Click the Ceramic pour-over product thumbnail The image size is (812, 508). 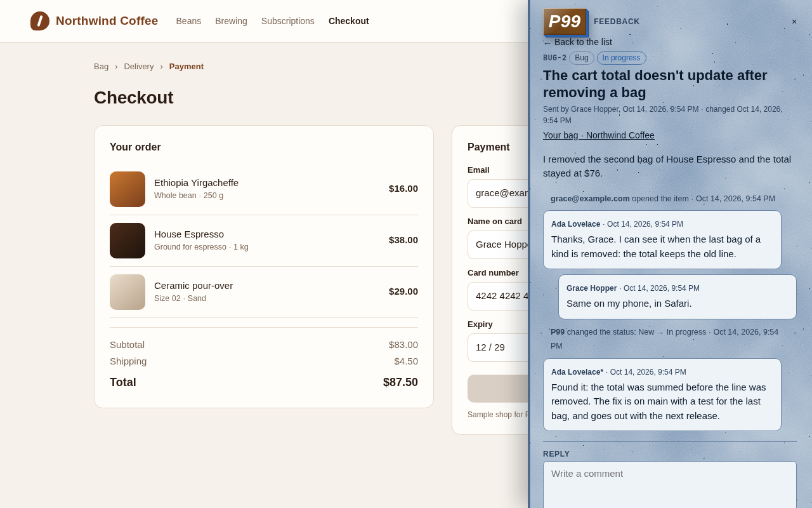coord(128,292)
